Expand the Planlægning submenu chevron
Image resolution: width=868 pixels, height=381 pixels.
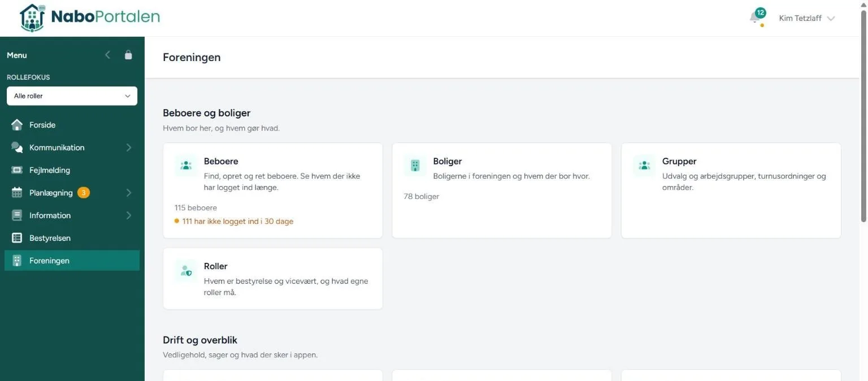tap(129, 193)
